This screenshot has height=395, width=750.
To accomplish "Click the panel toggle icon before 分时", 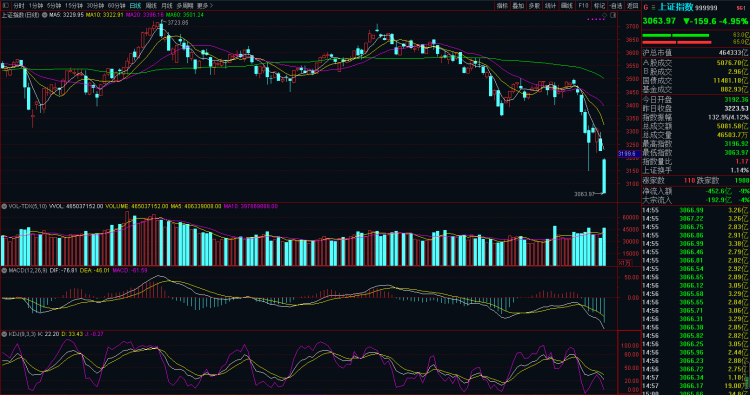I will click(6, 6).
